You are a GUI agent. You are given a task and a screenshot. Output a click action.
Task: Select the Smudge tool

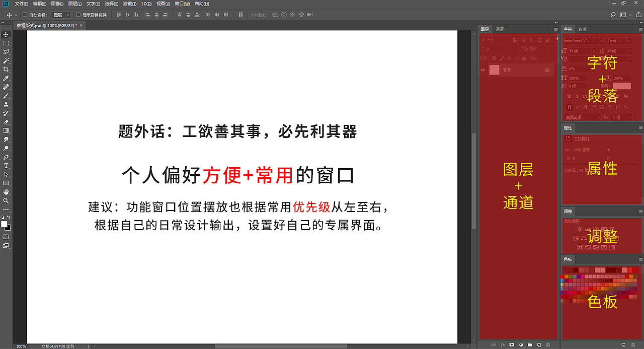click(x=6, y=139)
